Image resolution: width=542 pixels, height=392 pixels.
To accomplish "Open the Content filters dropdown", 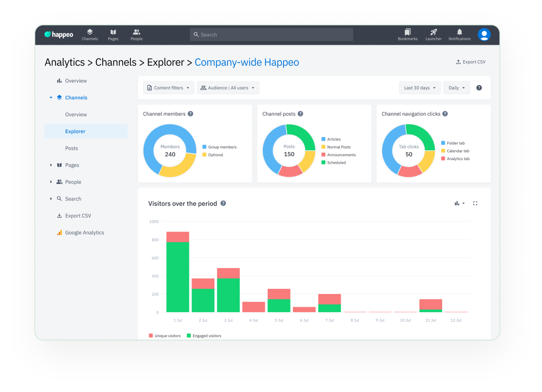I will 169,88.
